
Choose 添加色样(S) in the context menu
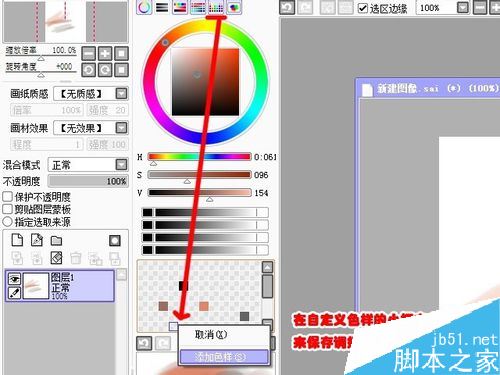click(x=224, y=357)
